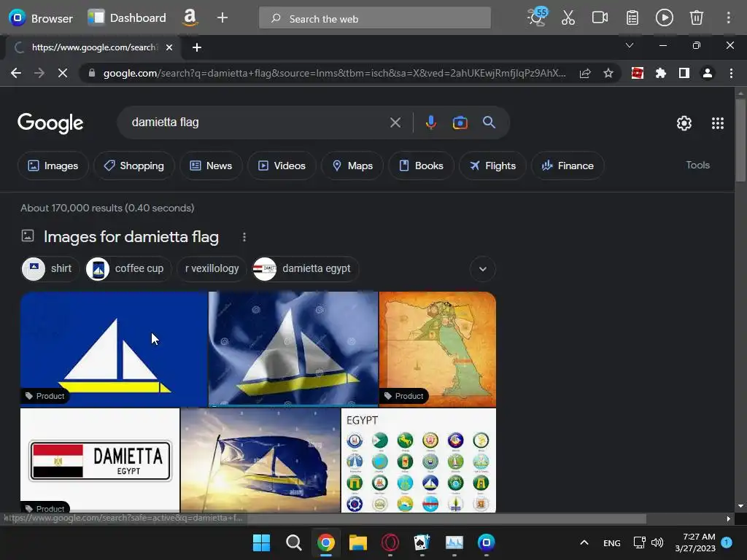Clear the damietta flag search text
This screenshot has width=747, height=560.
pos(395,122)
